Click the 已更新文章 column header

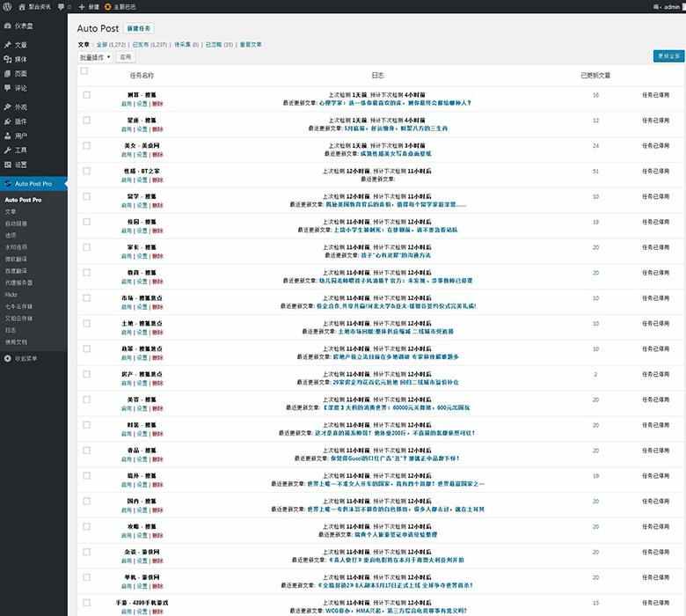[595, 76]
